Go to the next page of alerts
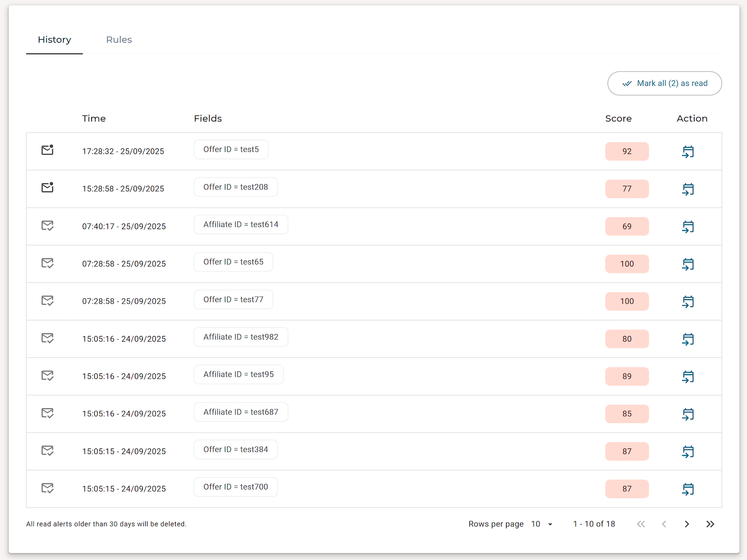This screenshot has width=747, height=560. point(687,524)
